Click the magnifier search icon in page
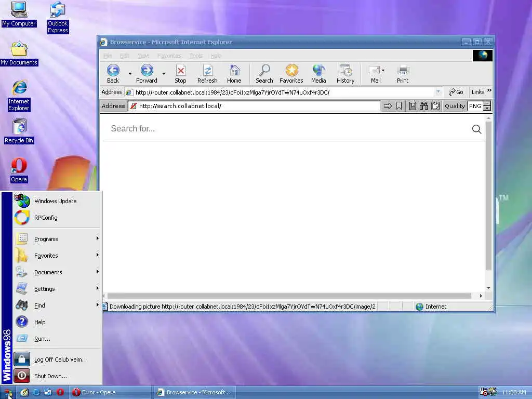The height and width of the screenshot is (399, 532). point(476,129)
